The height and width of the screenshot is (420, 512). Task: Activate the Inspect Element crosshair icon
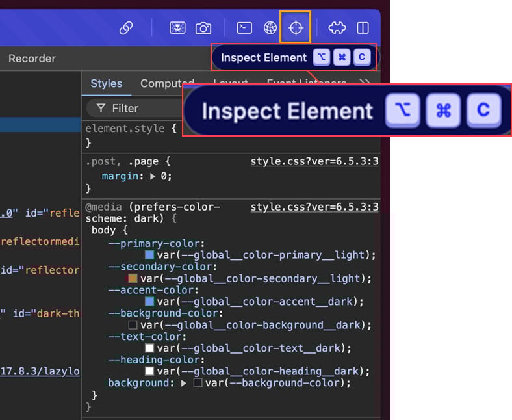click(296, 28)
